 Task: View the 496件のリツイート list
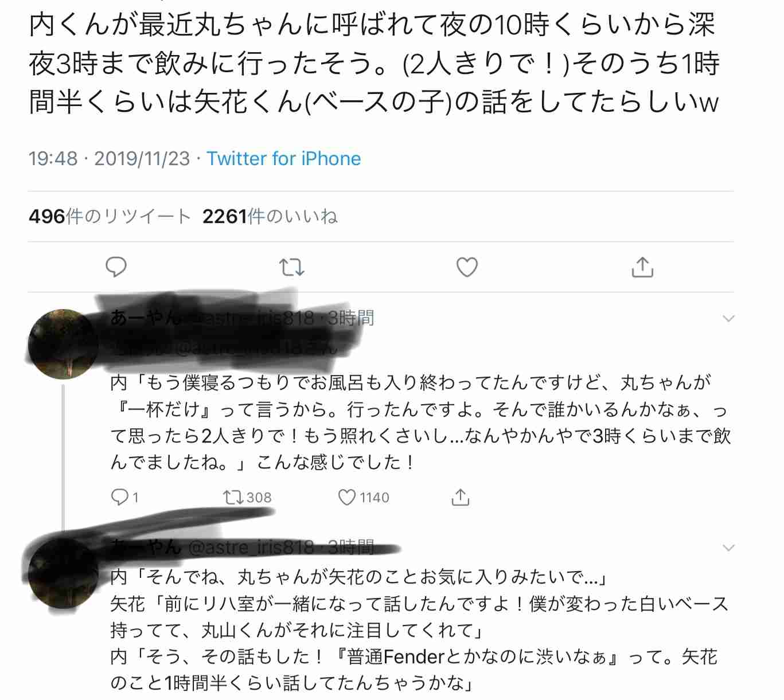pyautogui.click(x=110, y=216)
